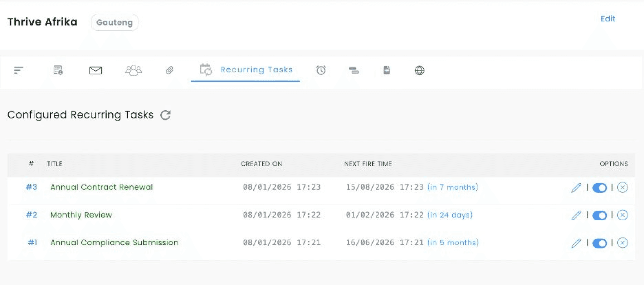Screen dimensions: 644x285
Task: Click the CREATED ON column header
Action: click(x=261, y=164)
